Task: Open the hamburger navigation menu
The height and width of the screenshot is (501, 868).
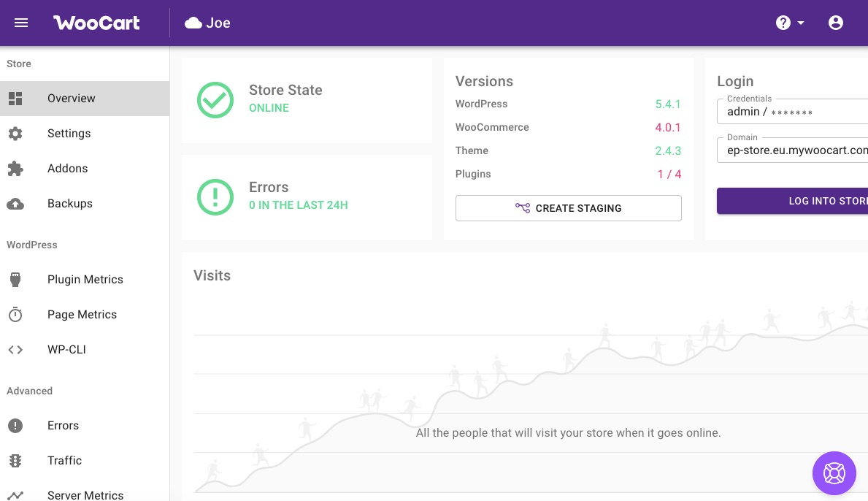Action: pos(21,23)
